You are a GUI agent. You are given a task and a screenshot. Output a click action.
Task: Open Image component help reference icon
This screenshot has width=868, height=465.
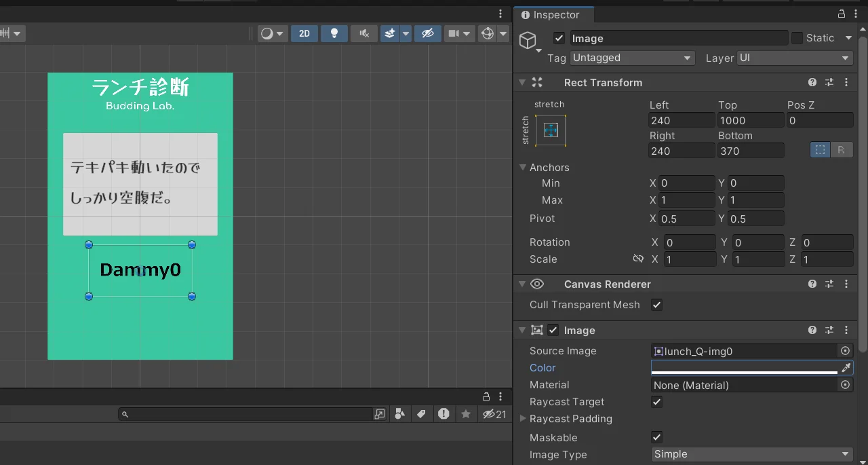(x=812, y=330)
